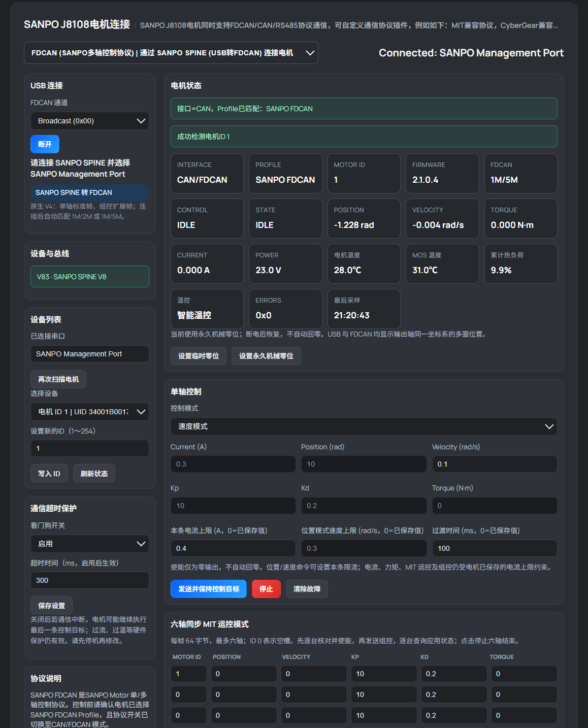
Task: Click the MOTOR ID status card
Action: point(364,173)
